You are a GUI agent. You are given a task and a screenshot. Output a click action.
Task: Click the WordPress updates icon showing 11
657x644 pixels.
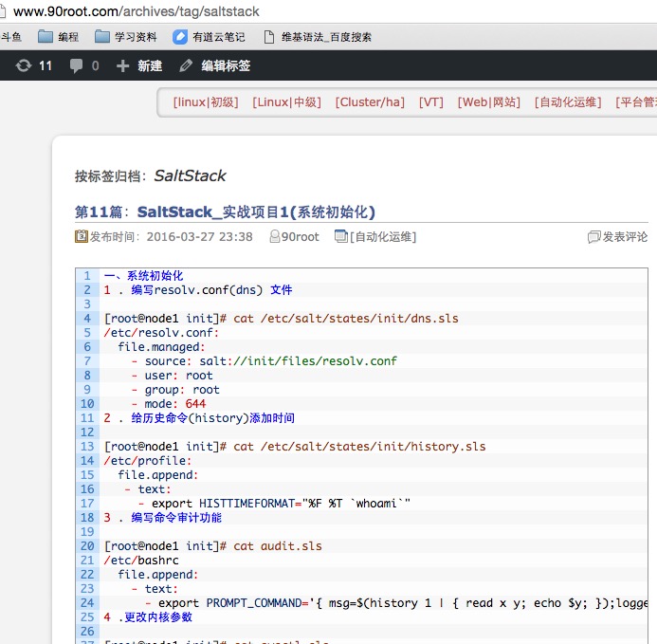coord(24,65)
